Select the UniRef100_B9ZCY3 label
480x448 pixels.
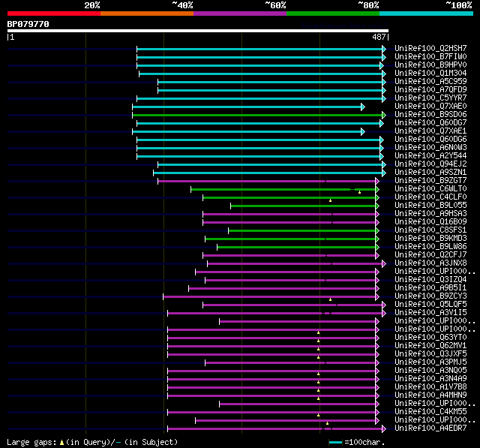click(x=430, y=296)
